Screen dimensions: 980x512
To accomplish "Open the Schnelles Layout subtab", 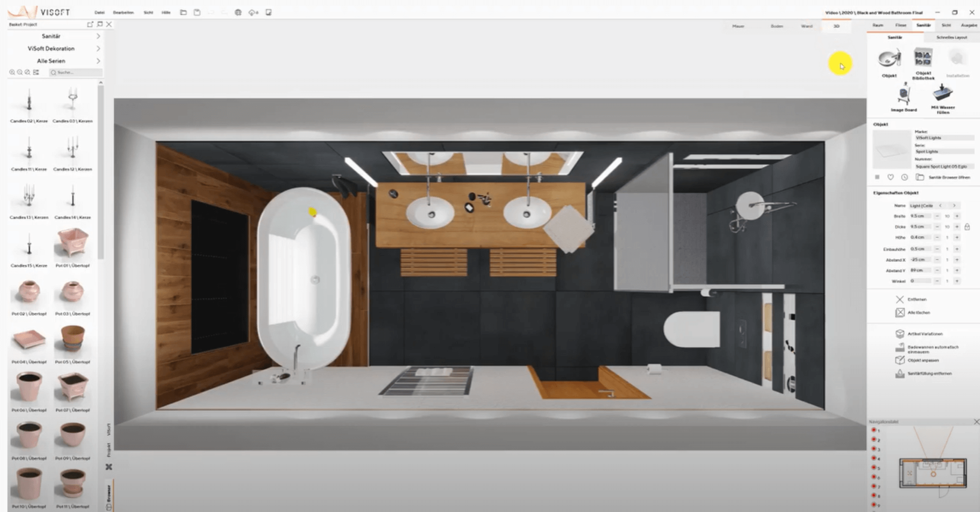I will click(x=951, y=37).
